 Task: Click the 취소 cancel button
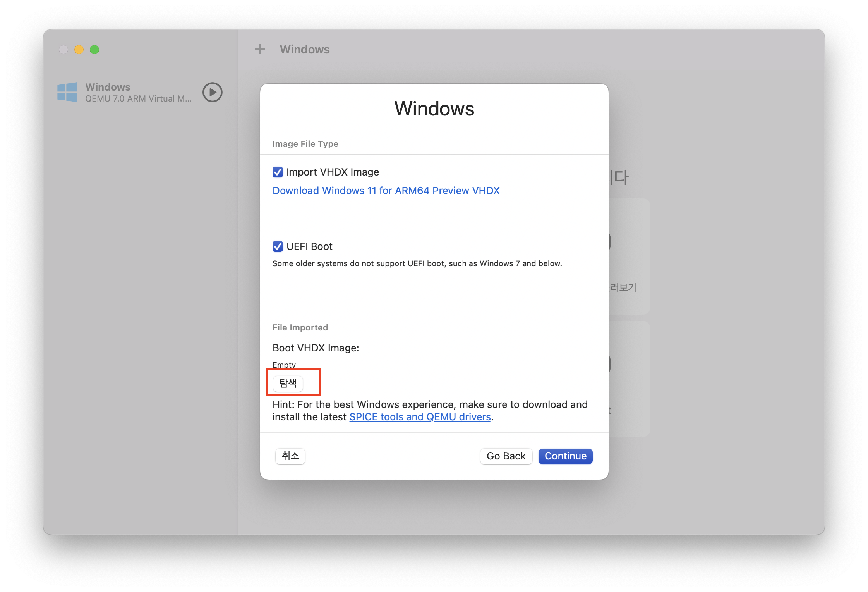[x=290, y=456]
